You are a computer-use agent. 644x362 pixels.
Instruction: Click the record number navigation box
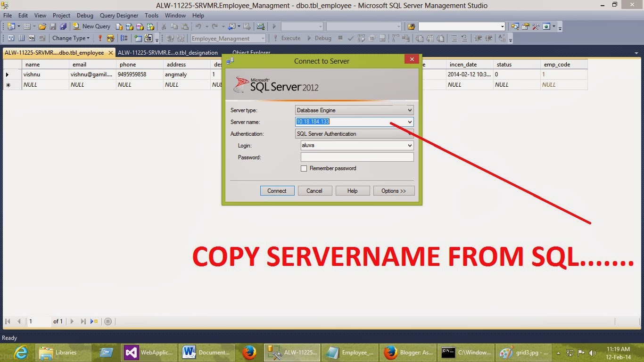pyautogui.click(x=39, y=321)
